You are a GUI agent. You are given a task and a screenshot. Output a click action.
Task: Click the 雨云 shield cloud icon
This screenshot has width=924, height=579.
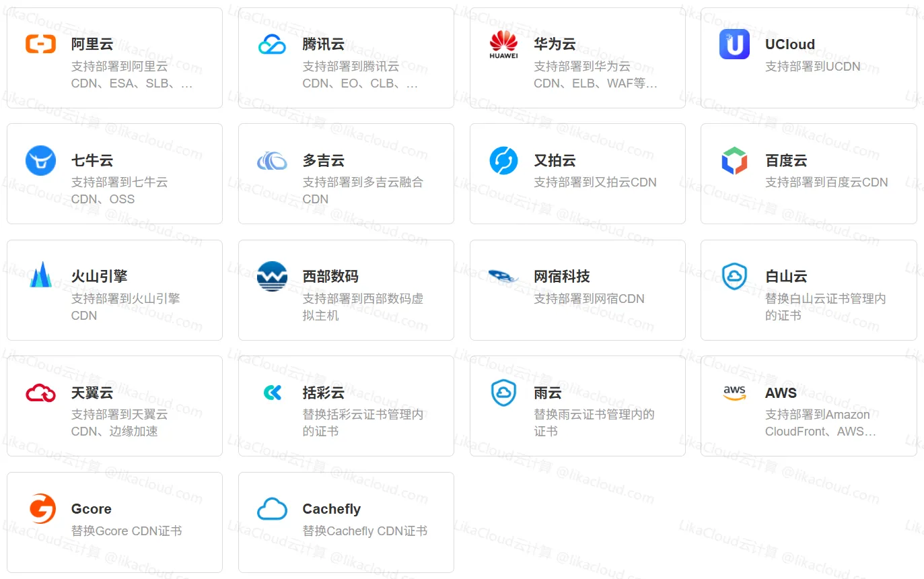(x=503, y=393)
